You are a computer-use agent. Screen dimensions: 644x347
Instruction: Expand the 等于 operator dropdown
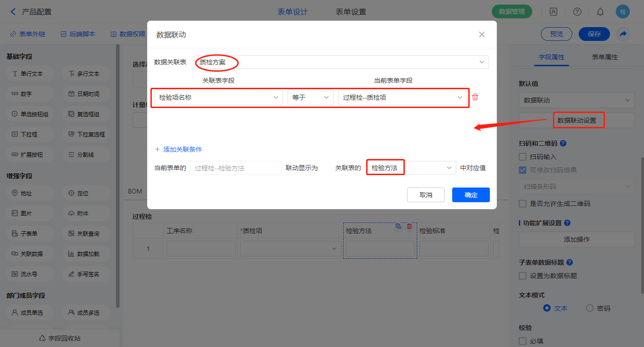coord(310,97)
